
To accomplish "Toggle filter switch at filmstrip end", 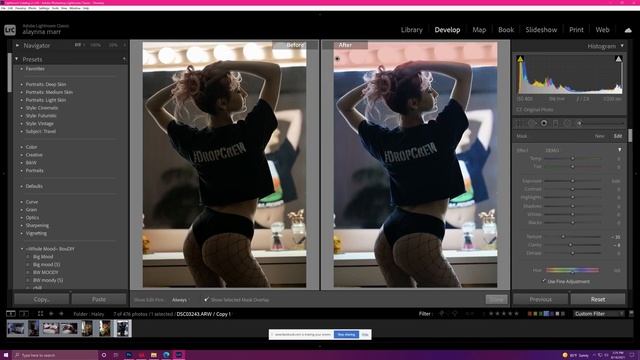I will [x=631, y=313].
